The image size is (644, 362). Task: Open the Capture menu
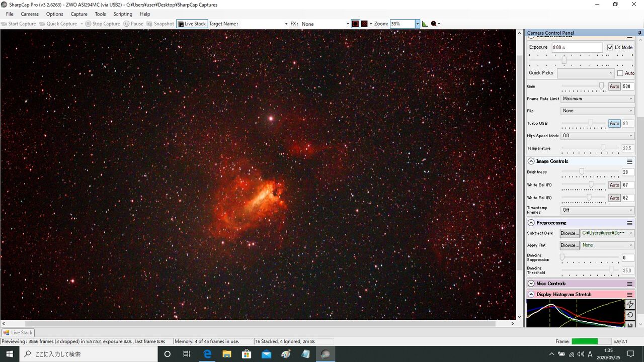coord(79,14)
